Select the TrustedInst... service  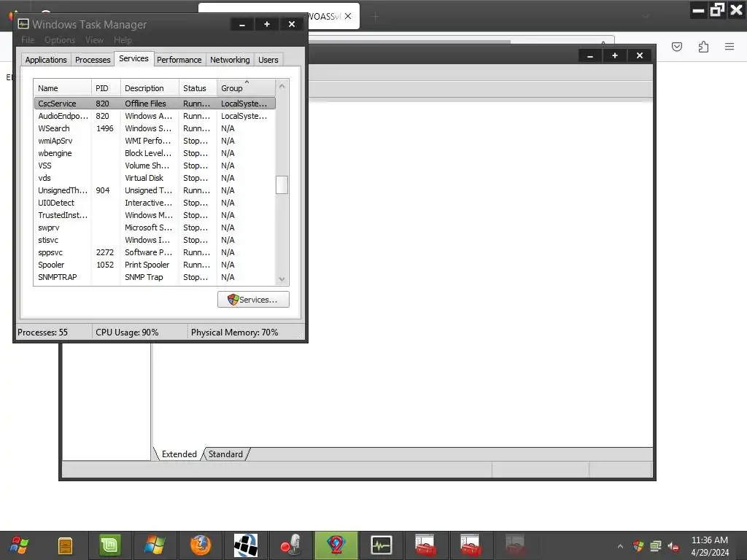pyautogui.click(x=155, y=215)
